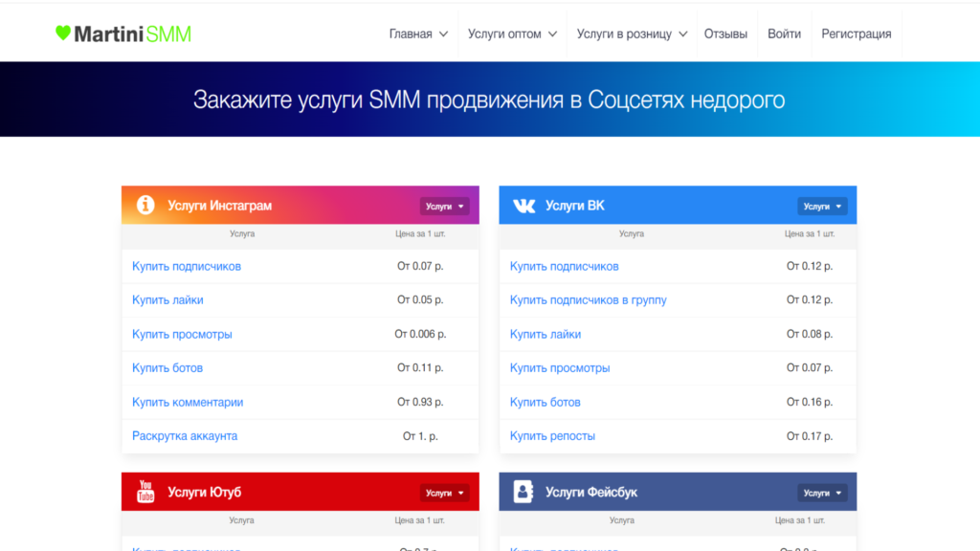The height and width of the screenshot is (551, 980).
Task: Click the YouTube logo icon
Action: point(145,492)
